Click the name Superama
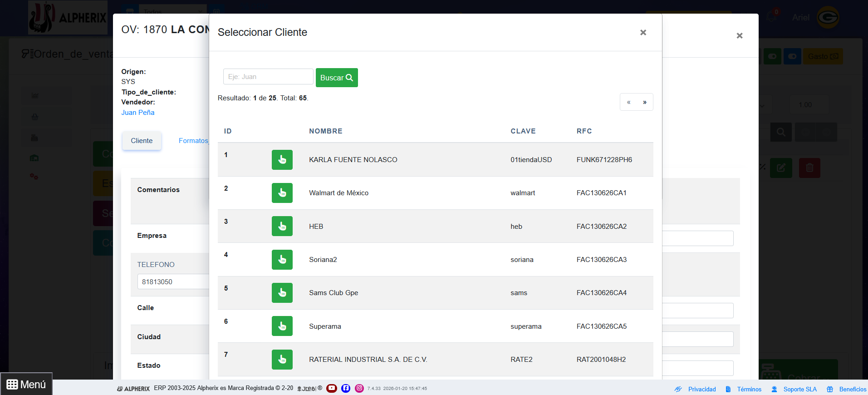 (325, 326)
